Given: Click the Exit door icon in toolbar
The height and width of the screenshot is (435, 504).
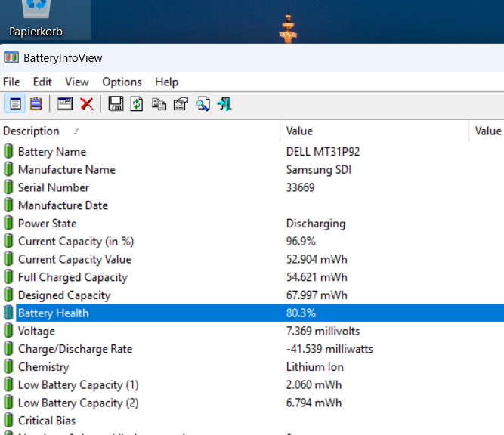Looking at the screenshot, I should click(224, 104).
